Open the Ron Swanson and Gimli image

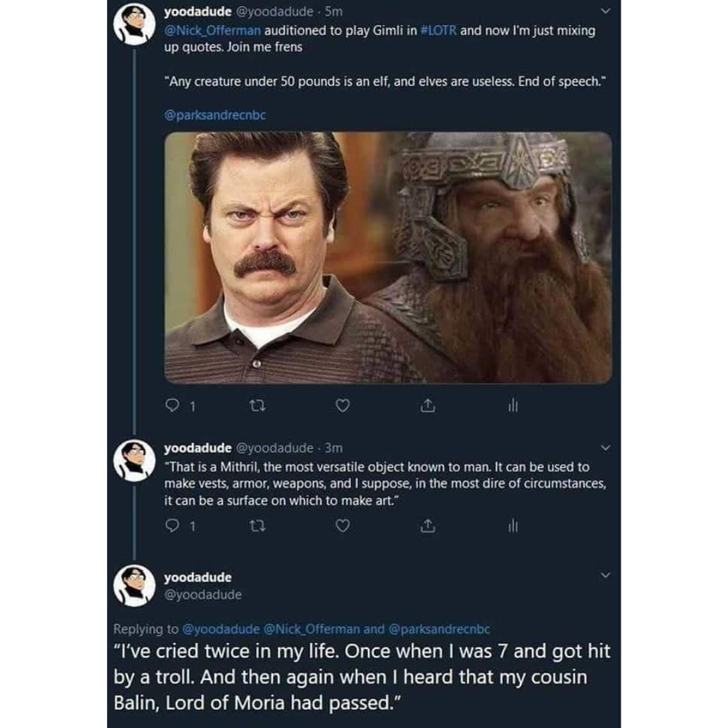click(x=388, y=257)
